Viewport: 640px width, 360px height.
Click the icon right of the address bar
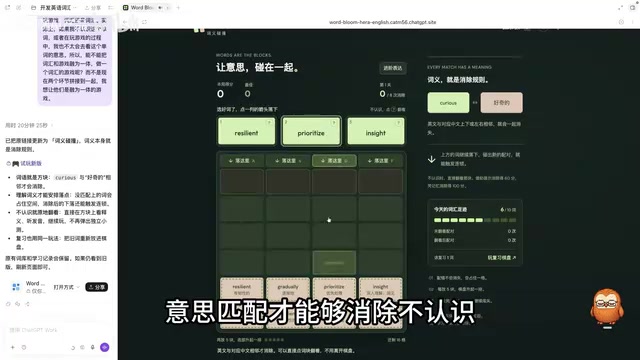[x=621, y=22]
